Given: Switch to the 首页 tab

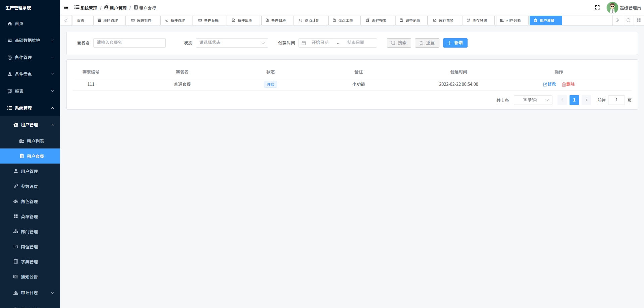Looking at the screenshot, I should tap(82, 20).
